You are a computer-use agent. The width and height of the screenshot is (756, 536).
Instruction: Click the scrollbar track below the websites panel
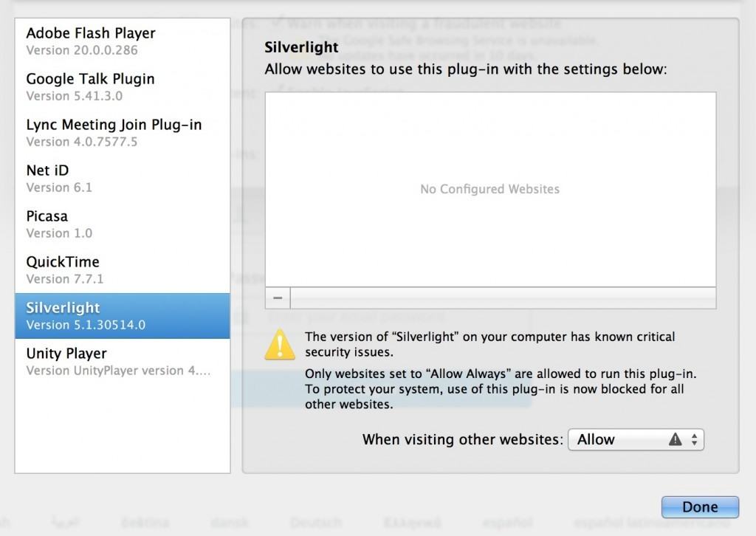coord(502,298)
